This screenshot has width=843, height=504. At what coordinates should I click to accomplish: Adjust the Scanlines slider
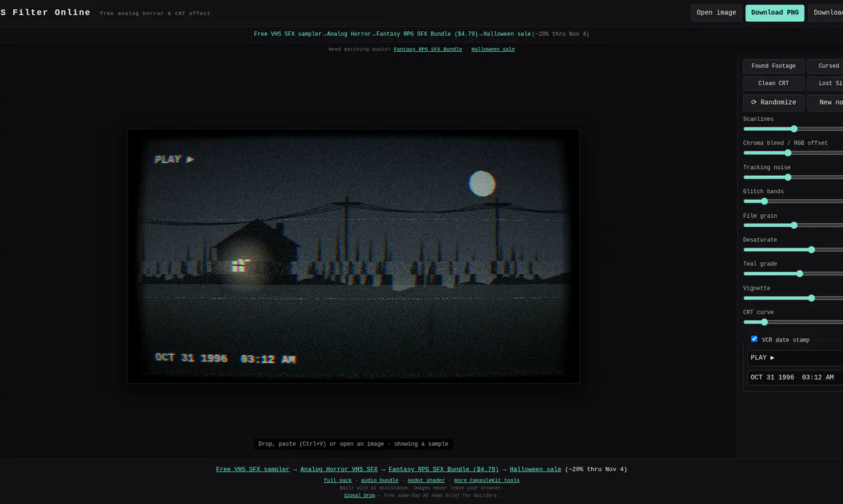click(793, 129)
